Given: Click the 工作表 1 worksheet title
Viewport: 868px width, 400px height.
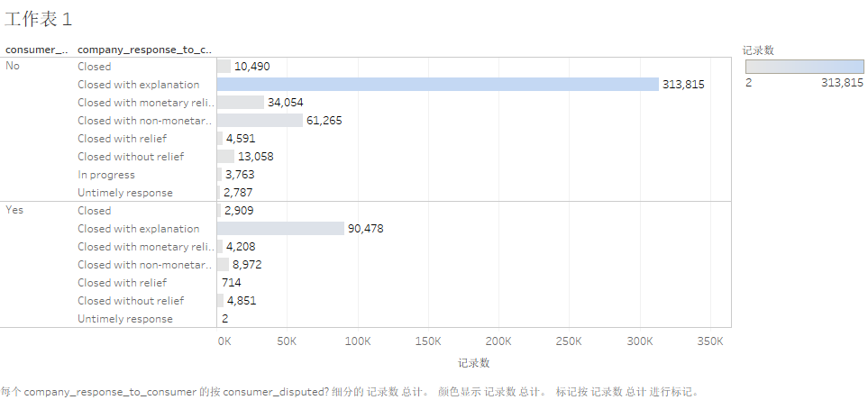Looking at the screenshot, I should pyautogui.click(x=38, y=19).
